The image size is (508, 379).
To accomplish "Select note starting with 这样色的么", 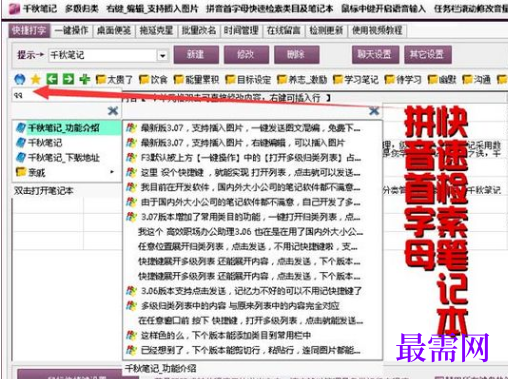I will [x=252, y=335].
